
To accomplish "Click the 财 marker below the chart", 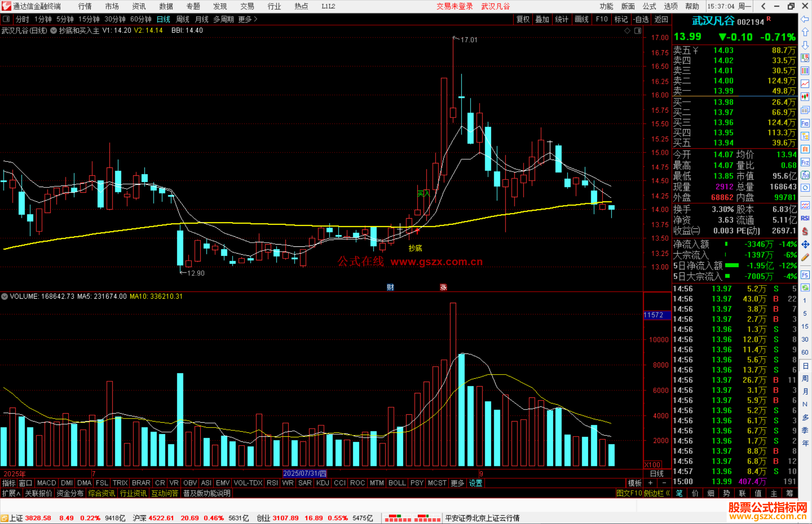I will pyautogui.click(x=390, y=287).
